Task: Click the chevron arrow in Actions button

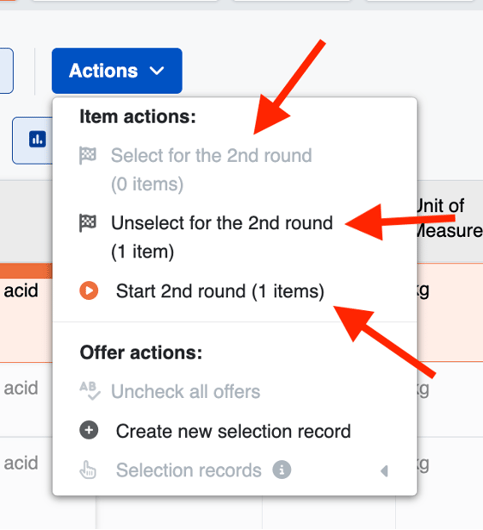Action: click(x=157, y=71)
